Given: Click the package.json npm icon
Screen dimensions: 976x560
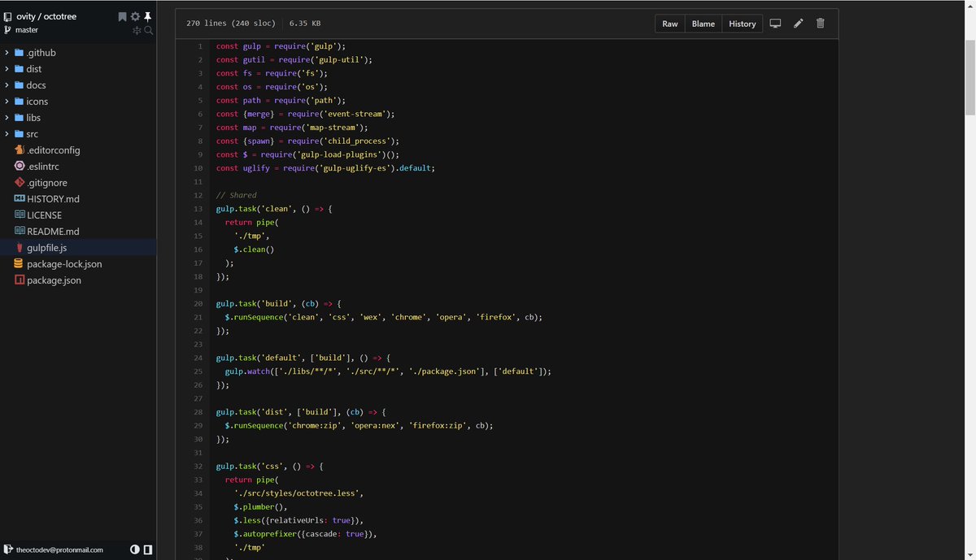Looking at the screenshot, I should pyautogui.click(x=20, y=280).
